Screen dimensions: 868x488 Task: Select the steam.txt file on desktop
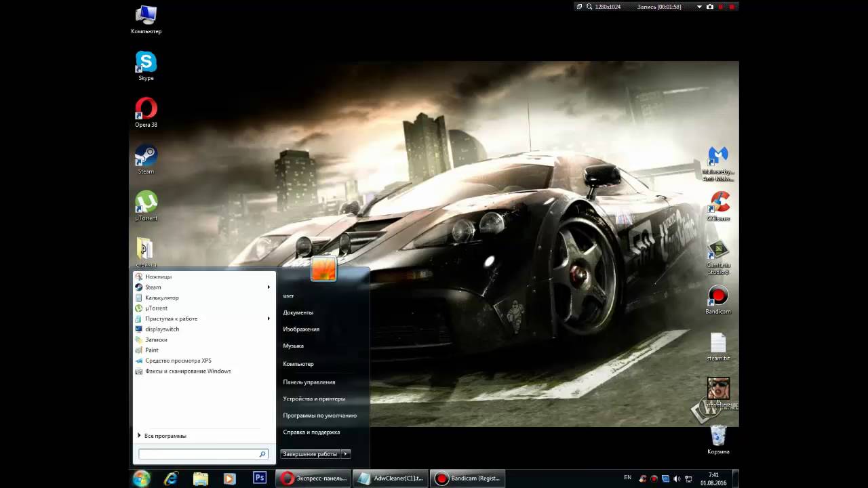point(718,346)
